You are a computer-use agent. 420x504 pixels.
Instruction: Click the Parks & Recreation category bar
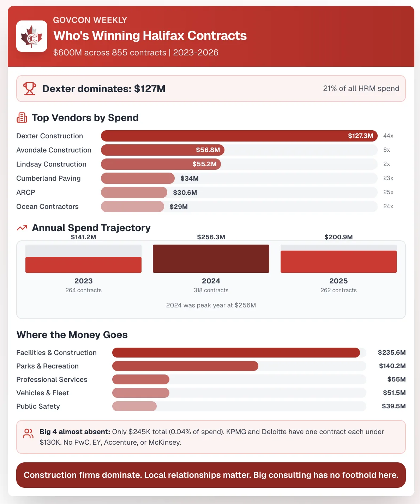pyautogui.click(x=185, y=366)
